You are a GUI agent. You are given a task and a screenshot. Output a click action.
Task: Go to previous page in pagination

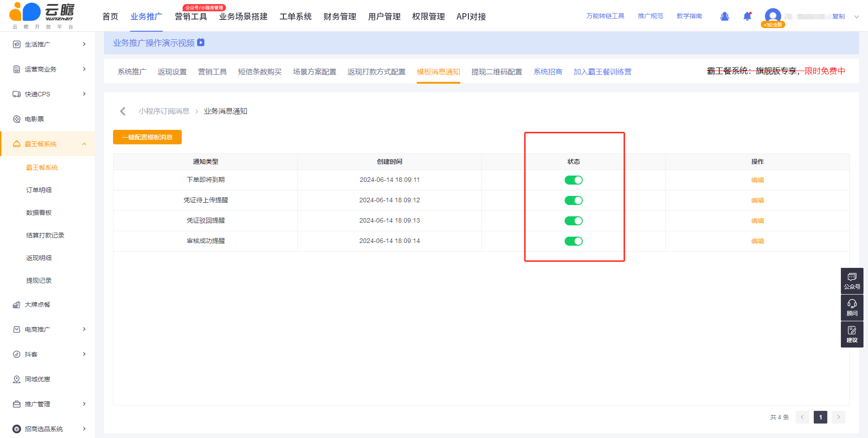click(802, 417)
